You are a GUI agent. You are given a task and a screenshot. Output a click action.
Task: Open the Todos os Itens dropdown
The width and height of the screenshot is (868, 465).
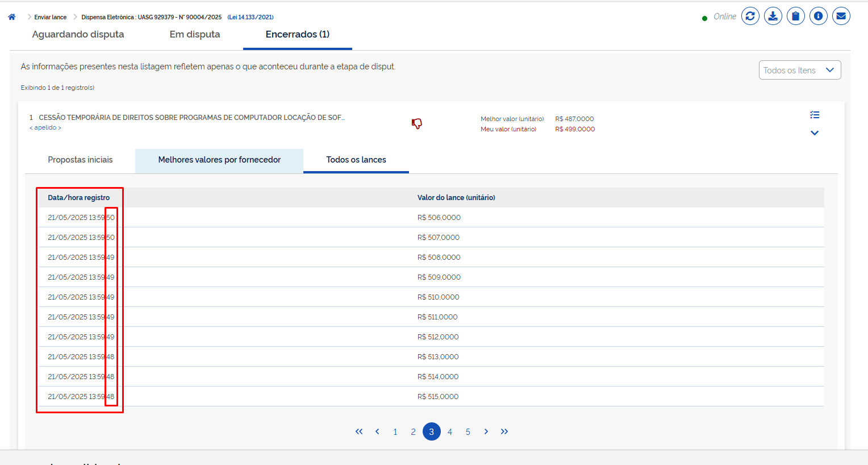[799, 70]
